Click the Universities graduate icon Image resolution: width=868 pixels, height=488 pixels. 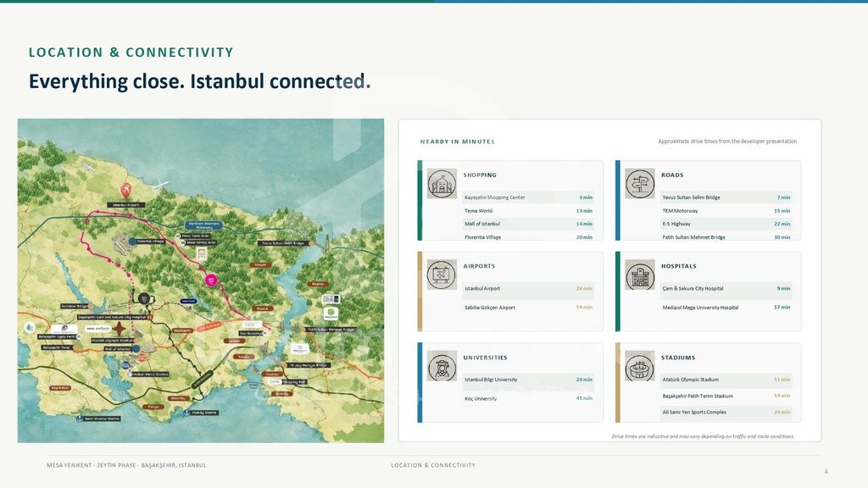442,366
